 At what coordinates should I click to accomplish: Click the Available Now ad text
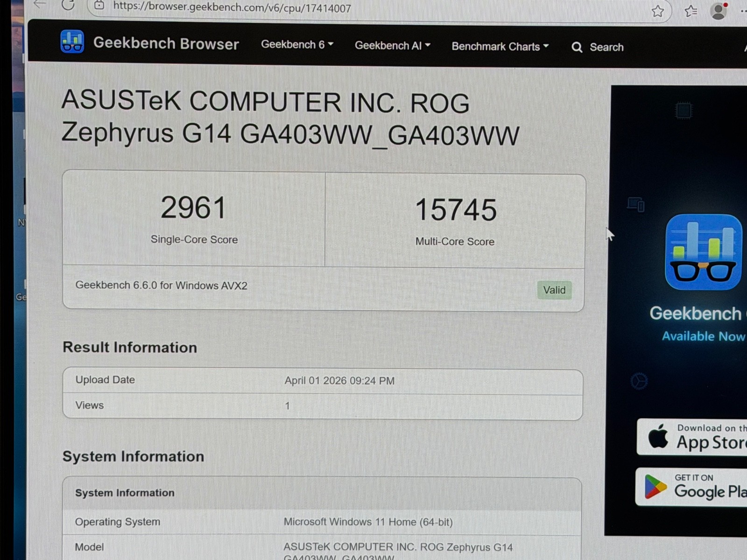tap(703, 336)
